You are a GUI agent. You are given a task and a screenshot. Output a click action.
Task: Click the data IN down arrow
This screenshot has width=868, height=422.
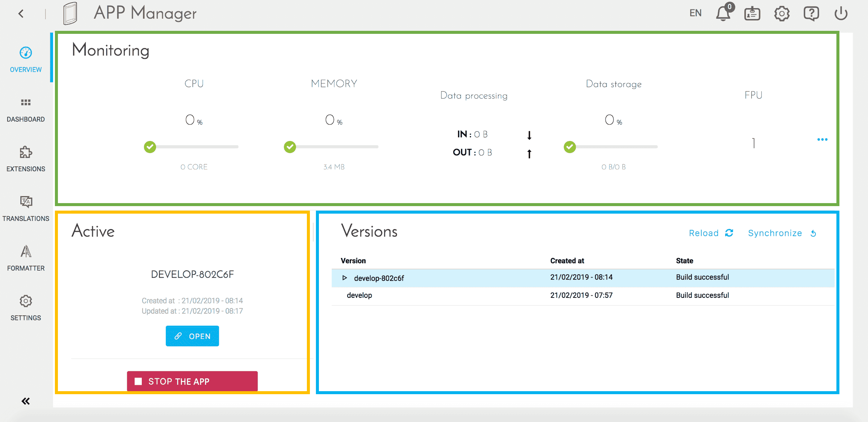pos(529,135)
